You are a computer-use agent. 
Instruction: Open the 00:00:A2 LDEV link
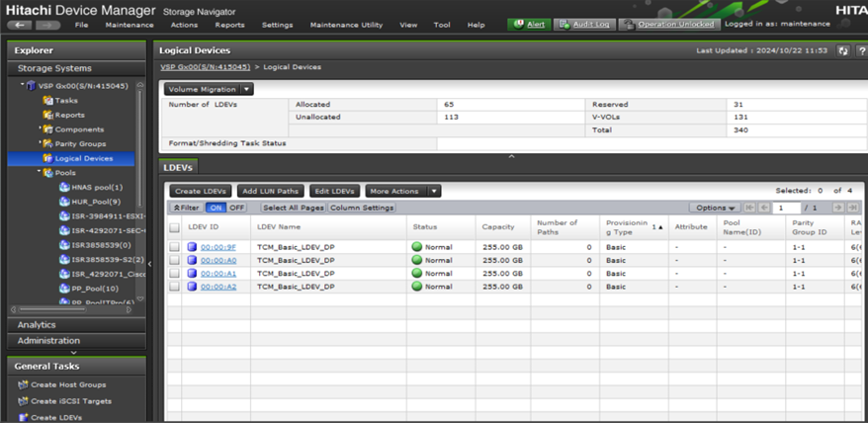point(217,287)
